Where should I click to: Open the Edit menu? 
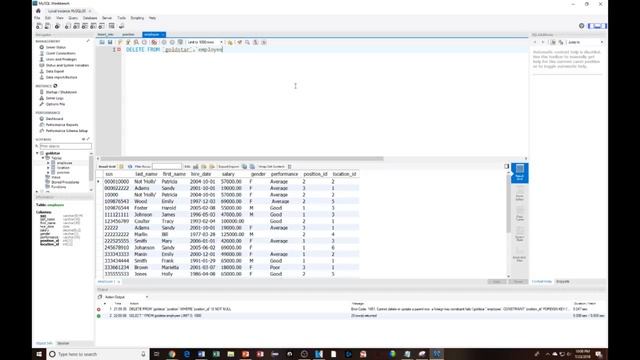[x=48, y=18]
